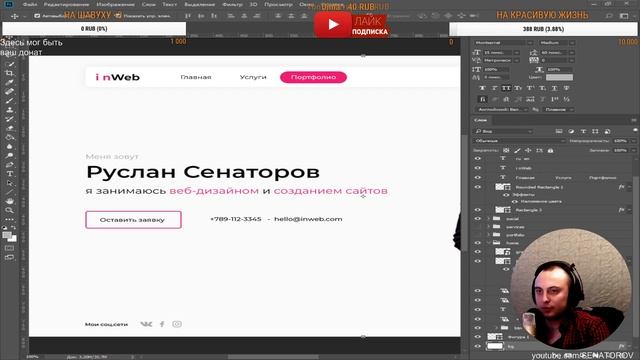Click the 'Оставить заявку' button on canvas

133,220
